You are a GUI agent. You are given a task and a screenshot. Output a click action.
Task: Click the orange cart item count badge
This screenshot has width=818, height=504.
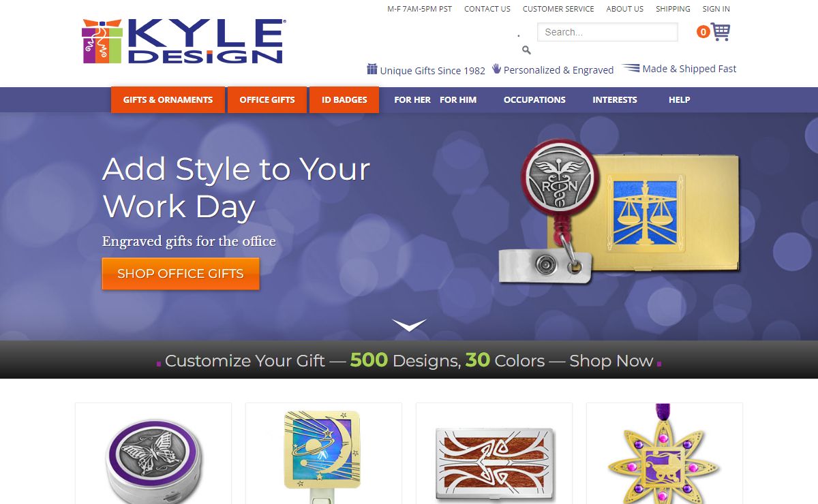(x=703, y=32)
